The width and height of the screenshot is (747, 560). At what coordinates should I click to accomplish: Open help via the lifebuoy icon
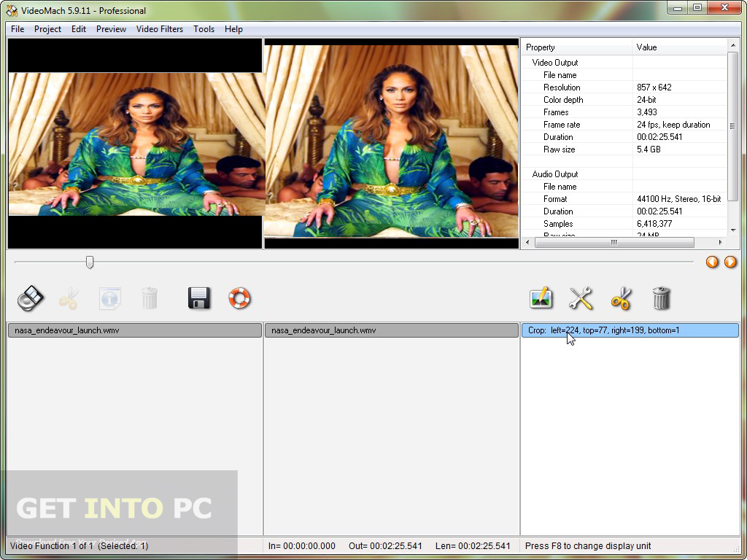(x=239, y=298)
